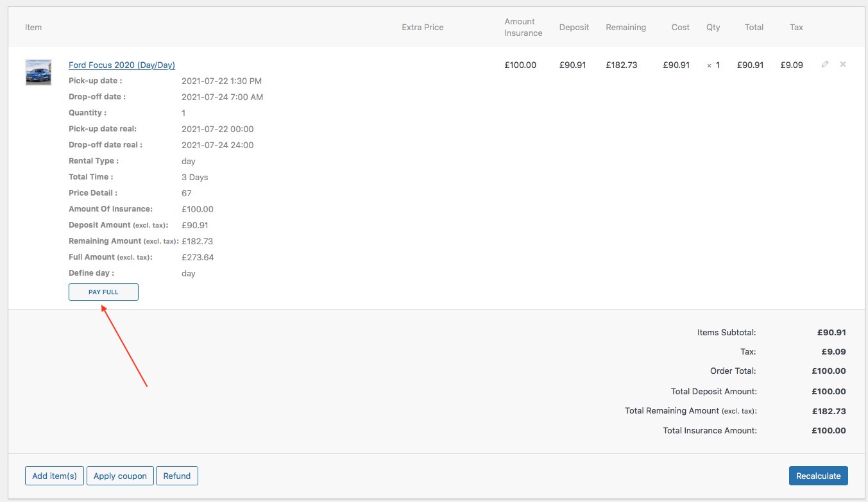Delete the Ford Focus item with the x icon
The width and height of the screenshot is (868, 502).
point(843,64)
